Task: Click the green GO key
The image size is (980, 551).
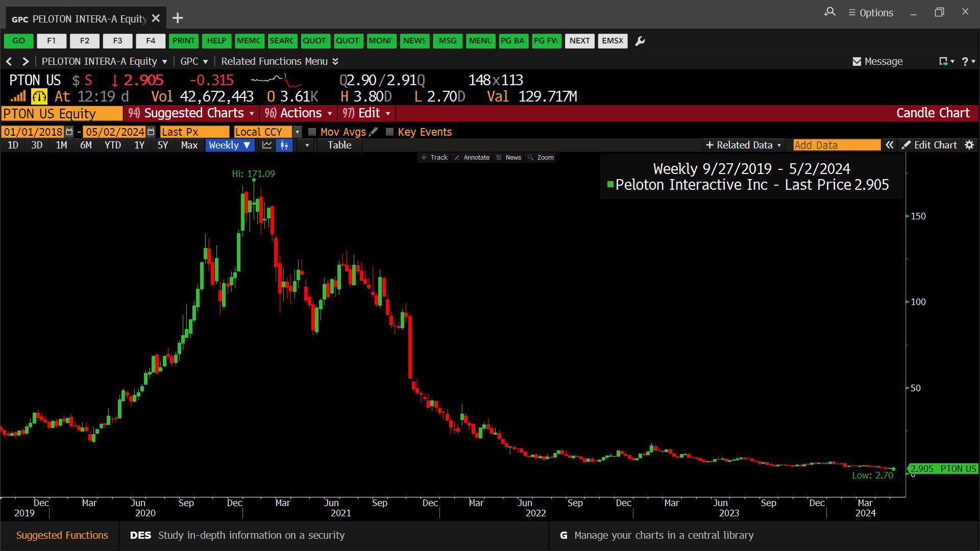Action: pyautogui.click(x=19, y=41)
